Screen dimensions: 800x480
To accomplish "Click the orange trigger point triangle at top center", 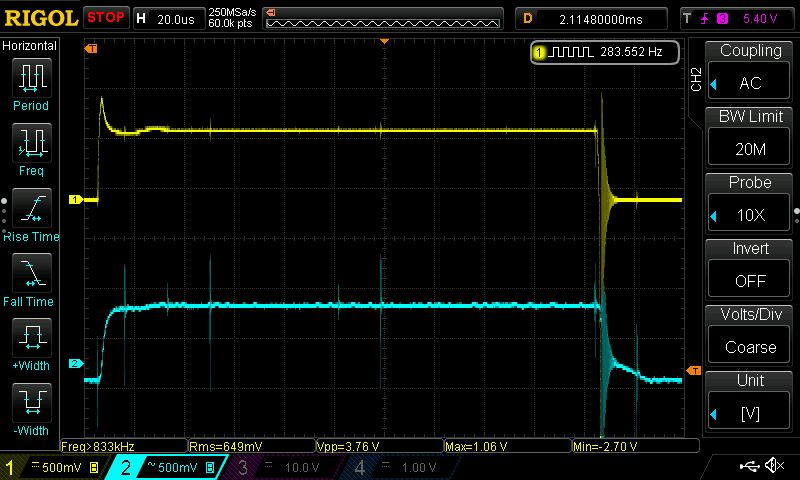I will 385,41.
